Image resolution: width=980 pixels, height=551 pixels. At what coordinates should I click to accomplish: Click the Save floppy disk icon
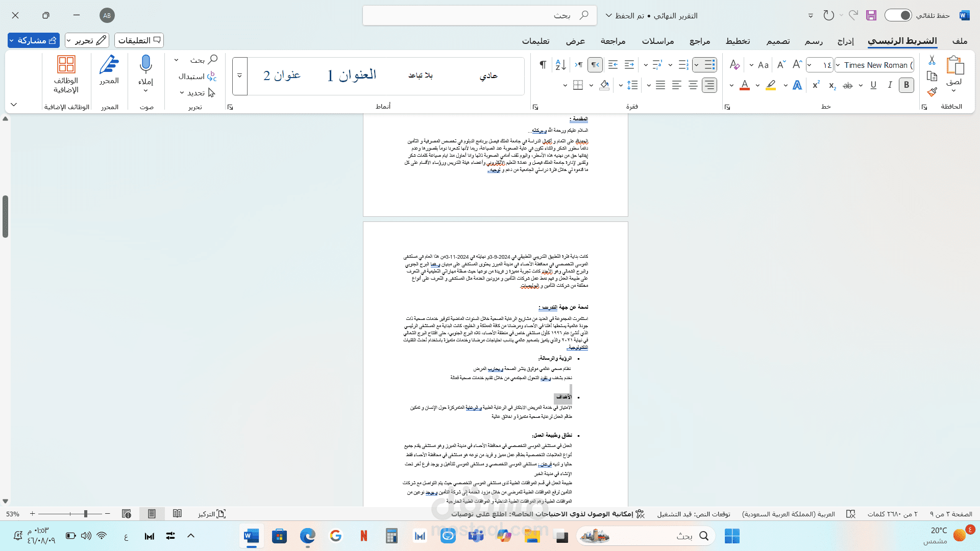[x=871, y=15]
